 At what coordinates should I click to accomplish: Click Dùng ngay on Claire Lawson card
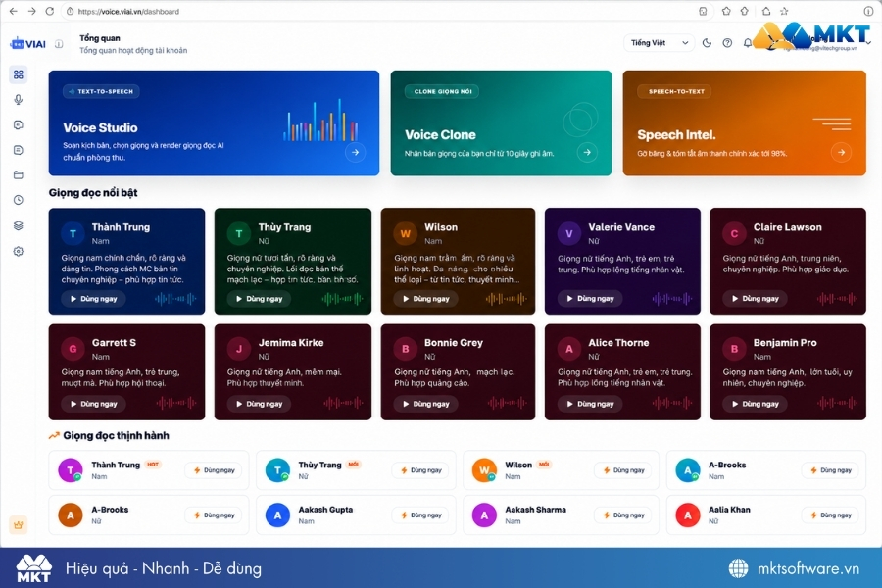coord(755,299)
